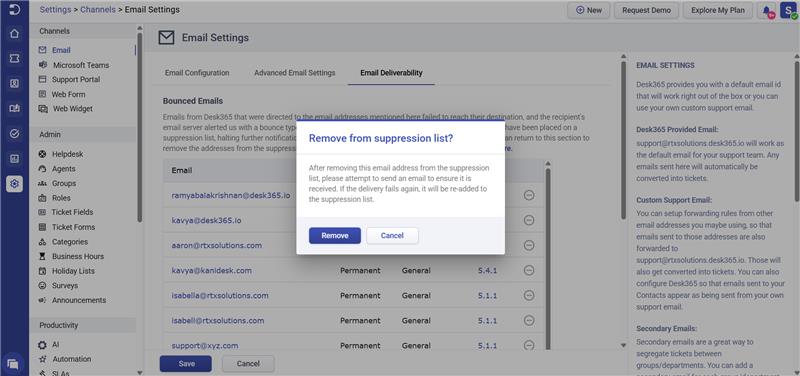
Task: Click Explore My Plan button
Action: (x=717, y=10)
